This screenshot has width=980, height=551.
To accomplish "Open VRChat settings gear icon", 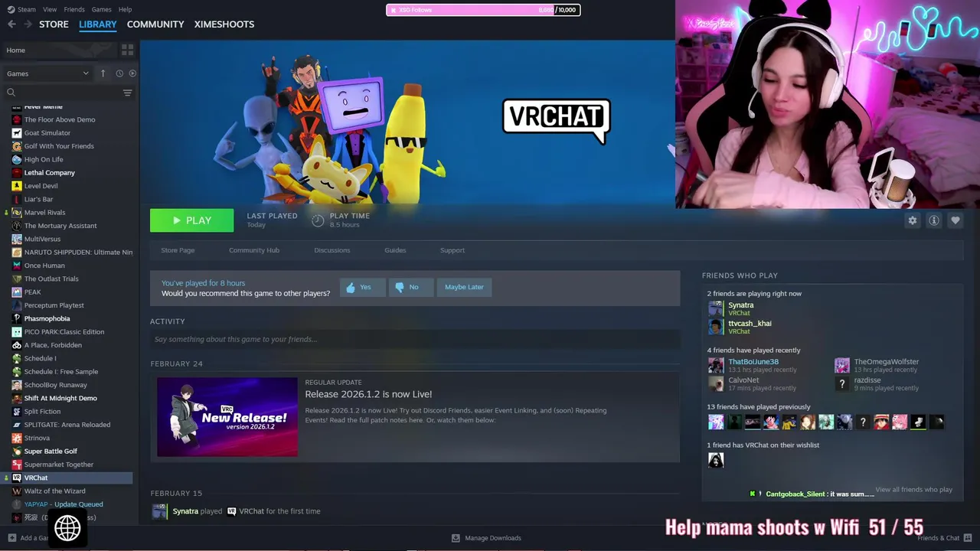I will coord(912,220).
